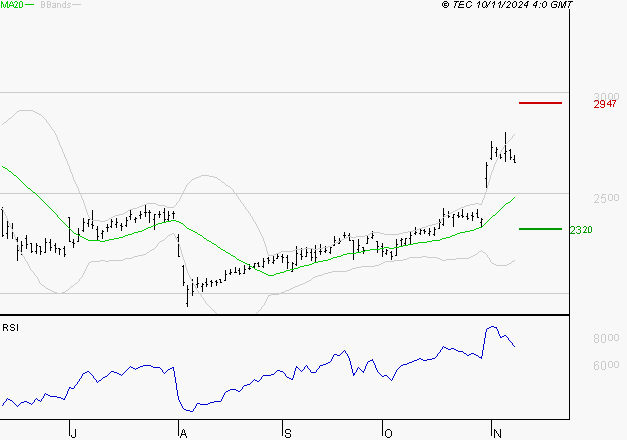Select the A month marker on time axis
Viewport: 627px width, 440px height.
[182, 431]
